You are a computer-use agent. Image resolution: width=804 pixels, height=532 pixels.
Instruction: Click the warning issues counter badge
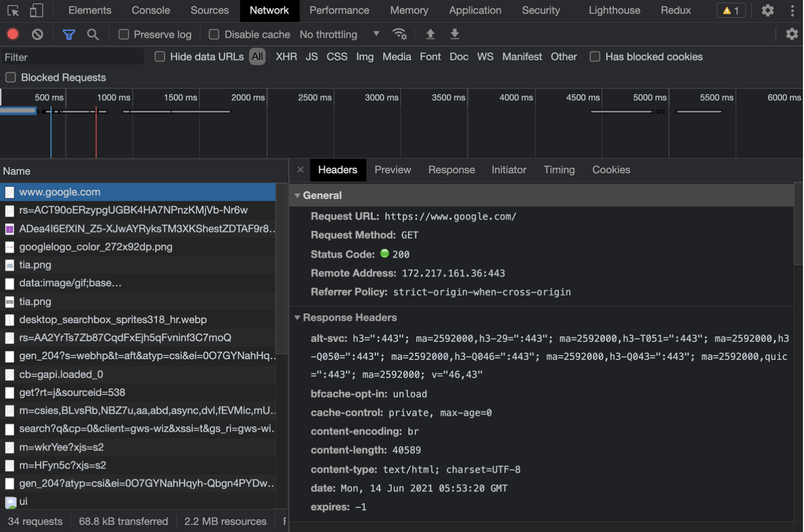coord(731,10)
